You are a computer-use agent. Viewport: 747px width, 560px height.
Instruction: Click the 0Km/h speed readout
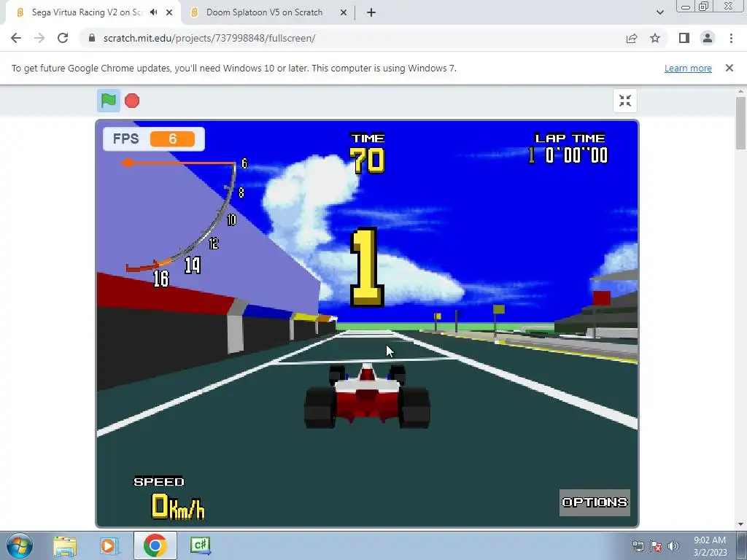pos(178,506)
